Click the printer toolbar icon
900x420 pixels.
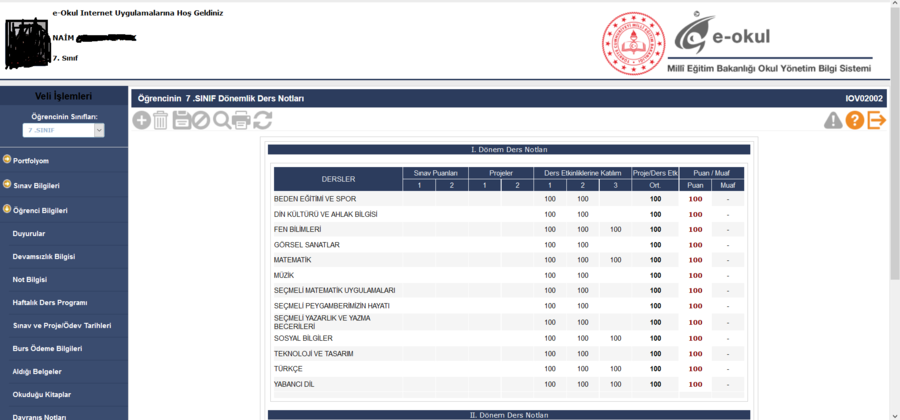[242, 120]
